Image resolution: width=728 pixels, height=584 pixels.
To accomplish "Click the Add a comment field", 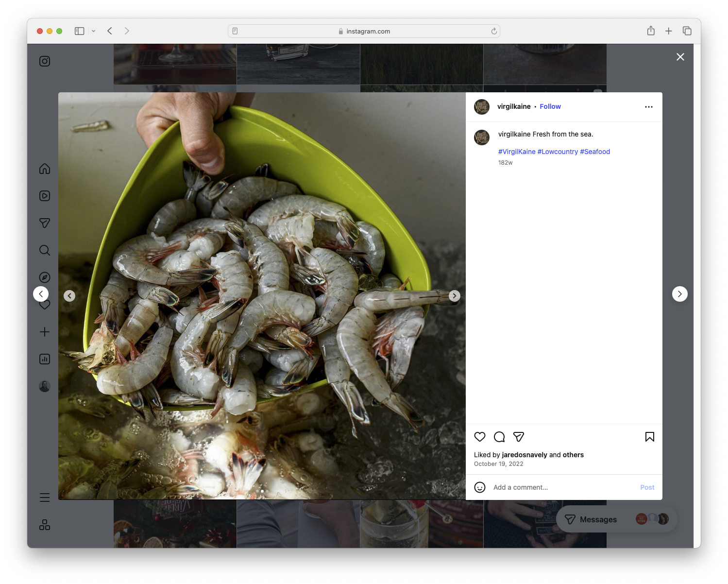I will click(x=563, y=487).
